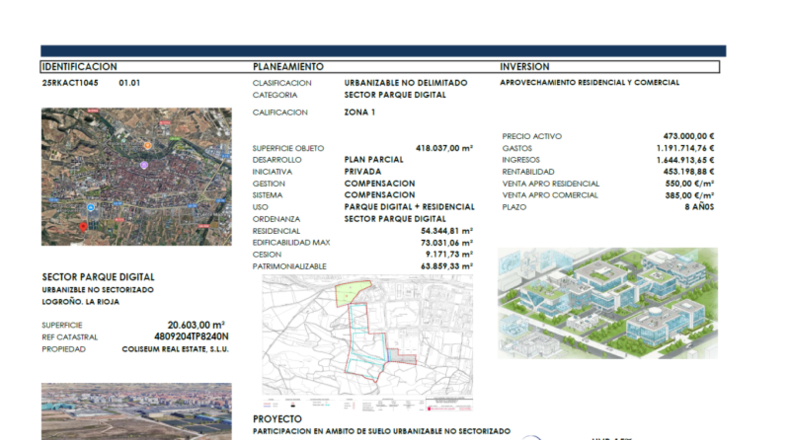Select reference code 25RKACT1045
Image resolution: width=790 pixels, height=440 pixels.
(x=70, y=83)
